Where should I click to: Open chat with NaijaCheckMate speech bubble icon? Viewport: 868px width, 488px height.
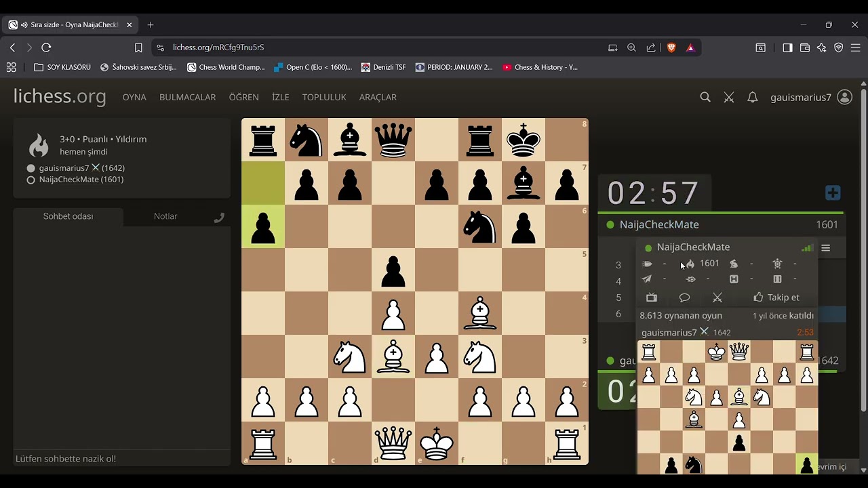click(x=684, y=298)
